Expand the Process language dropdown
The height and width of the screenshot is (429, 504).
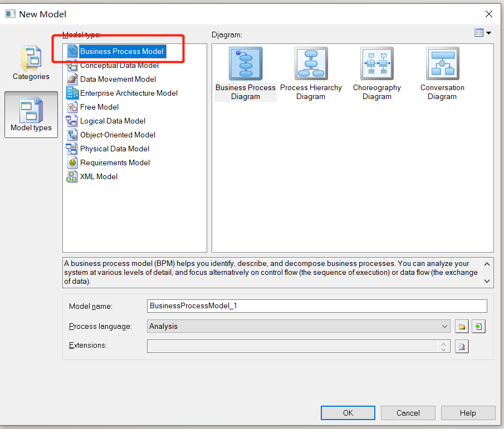(x=444, y=326)
